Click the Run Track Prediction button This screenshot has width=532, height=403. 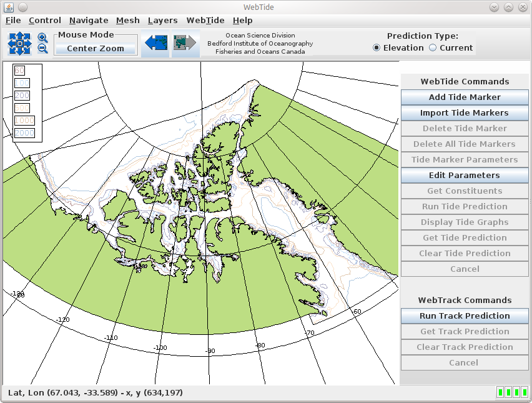coord(465,316)
